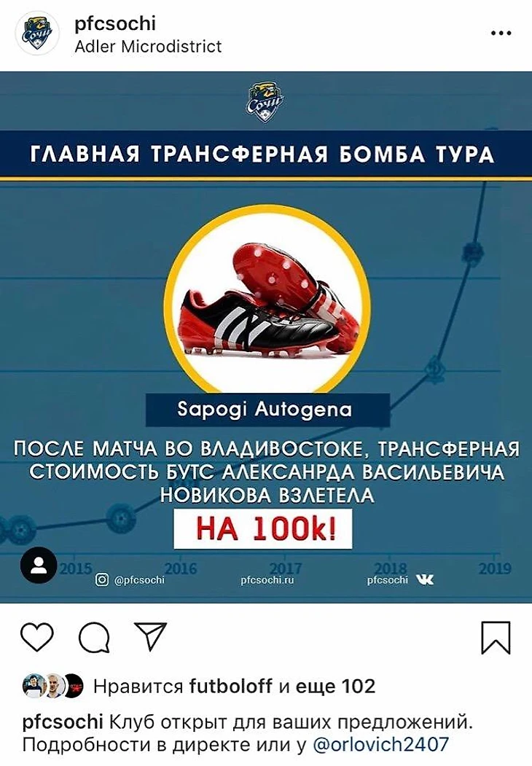Click futboloff in the likes line
The width and height of the screenshot is (532, 766).
230,687
